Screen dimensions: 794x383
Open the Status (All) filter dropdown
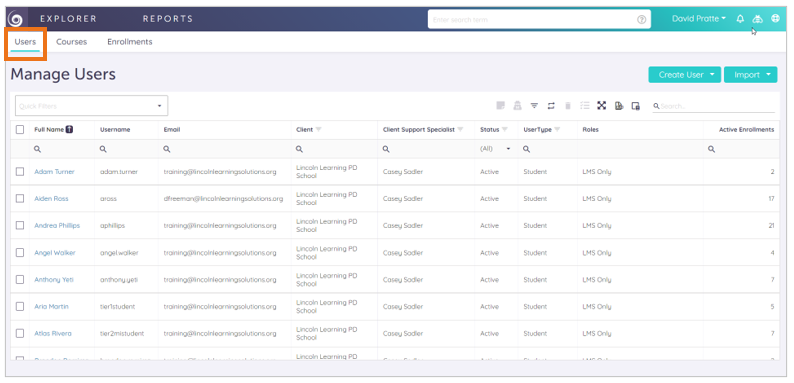(496, 149)
